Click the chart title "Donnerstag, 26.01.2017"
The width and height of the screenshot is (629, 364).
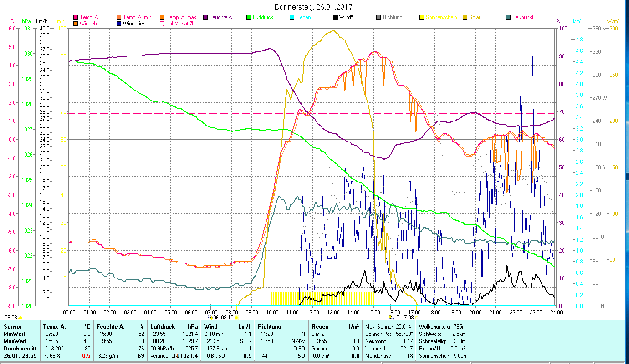314,7
